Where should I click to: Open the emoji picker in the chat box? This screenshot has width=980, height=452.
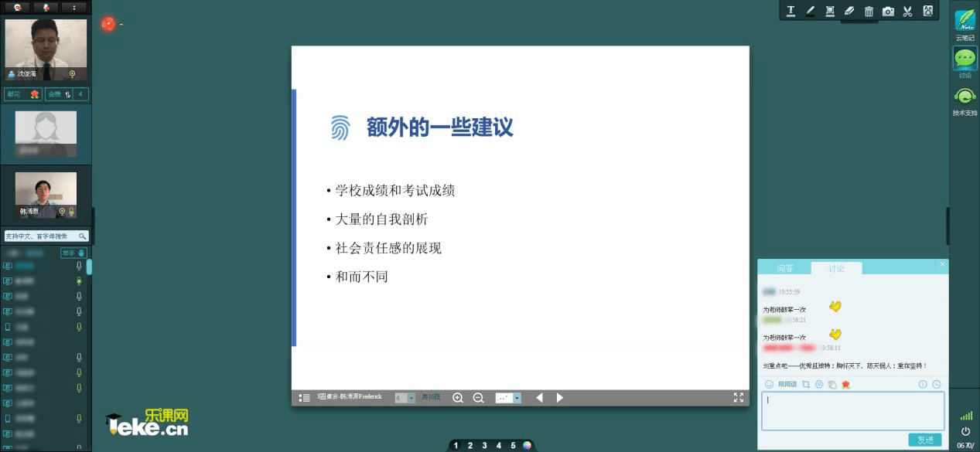(x=769, y=384)
